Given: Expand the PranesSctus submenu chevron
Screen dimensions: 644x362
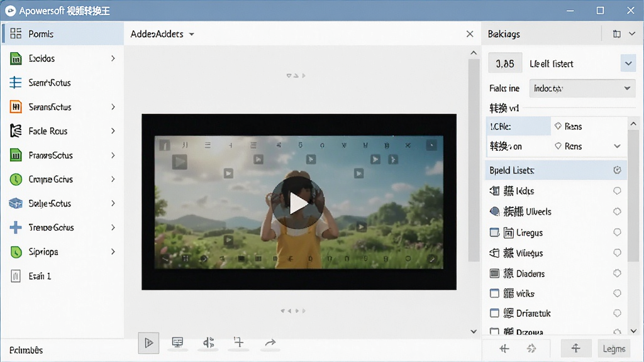Looking at the screenshot, I should click(x=113, y=155).
